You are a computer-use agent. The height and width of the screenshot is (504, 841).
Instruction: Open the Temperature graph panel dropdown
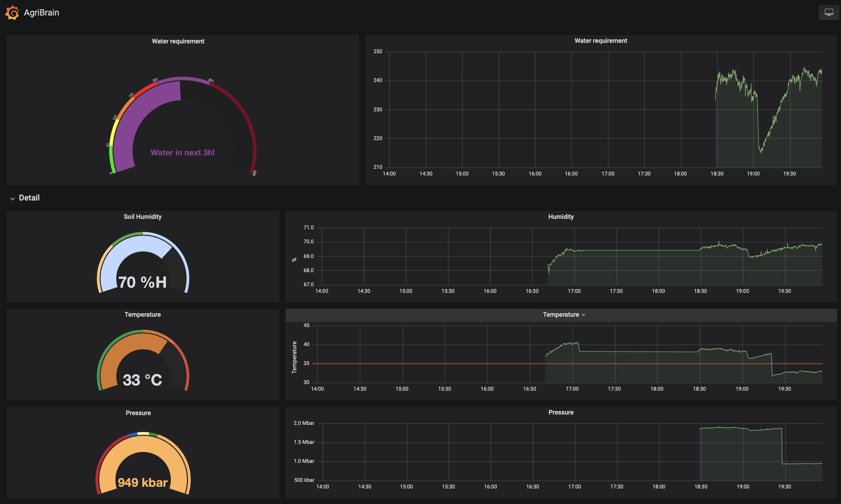563,315
